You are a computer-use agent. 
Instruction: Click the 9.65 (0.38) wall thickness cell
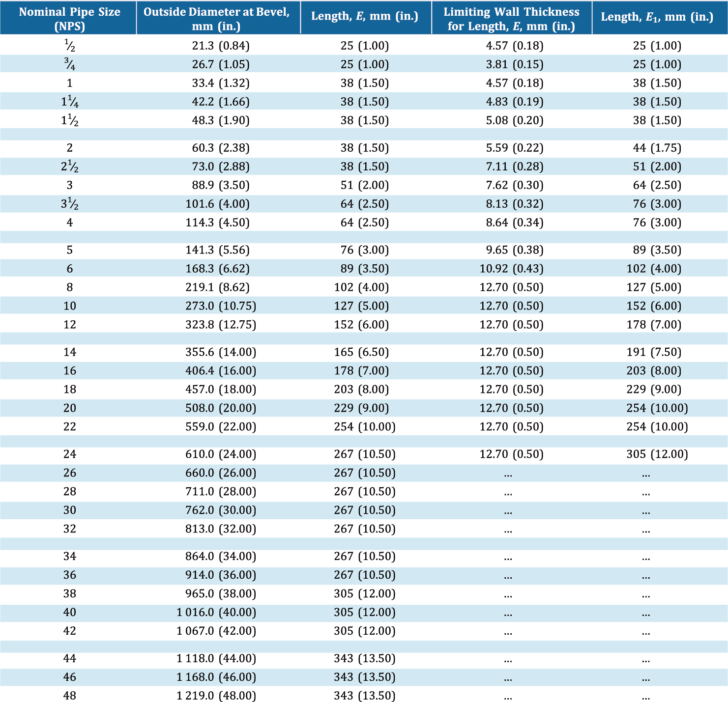(515, 250)
